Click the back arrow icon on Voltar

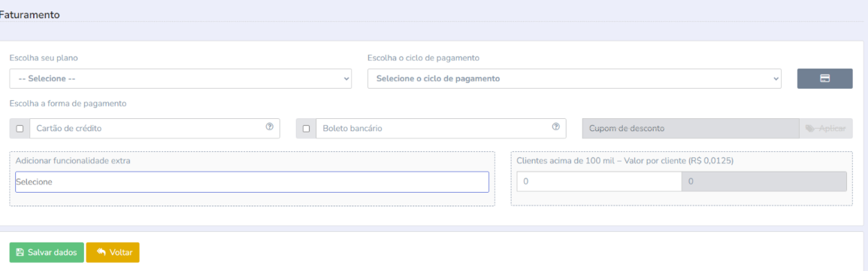[x=101, y=252]
